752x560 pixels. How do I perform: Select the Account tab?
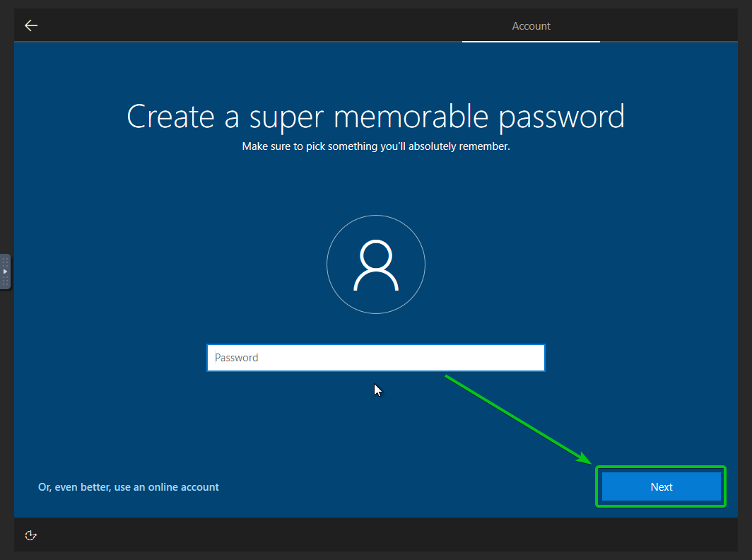(531, 26)
